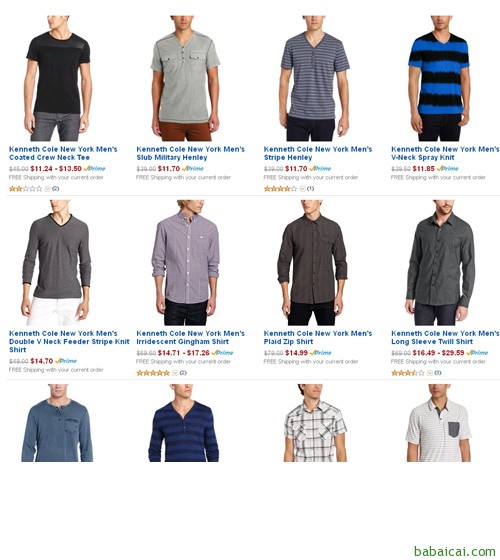Open V-Neck Spray Knit product link
The height and width of the screenshot is (560, 500).
[445, 153]
